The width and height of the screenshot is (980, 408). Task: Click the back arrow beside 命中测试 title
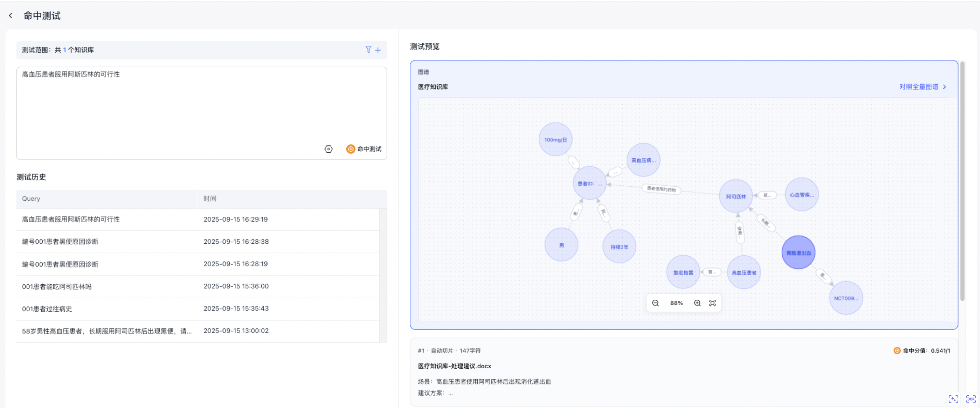pyautogui.click(x=11, y=16)
